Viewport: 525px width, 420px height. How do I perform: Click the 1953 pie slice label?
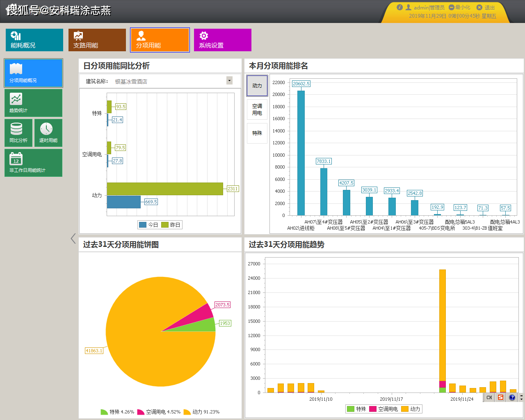click(x=225, y=323)
